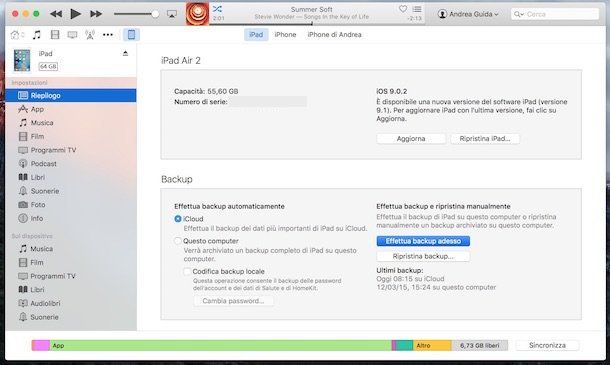Image resolution: width=610 pixels, height=365 pixels.
Task: Click the yellow Altro storage segment
Action: (x=432, y=345)
